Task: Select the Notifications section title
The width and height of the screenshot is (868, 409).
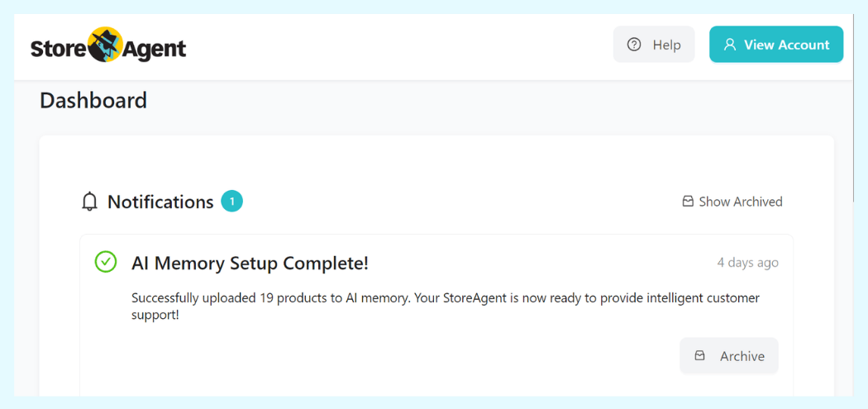Action: pos(160,202)
